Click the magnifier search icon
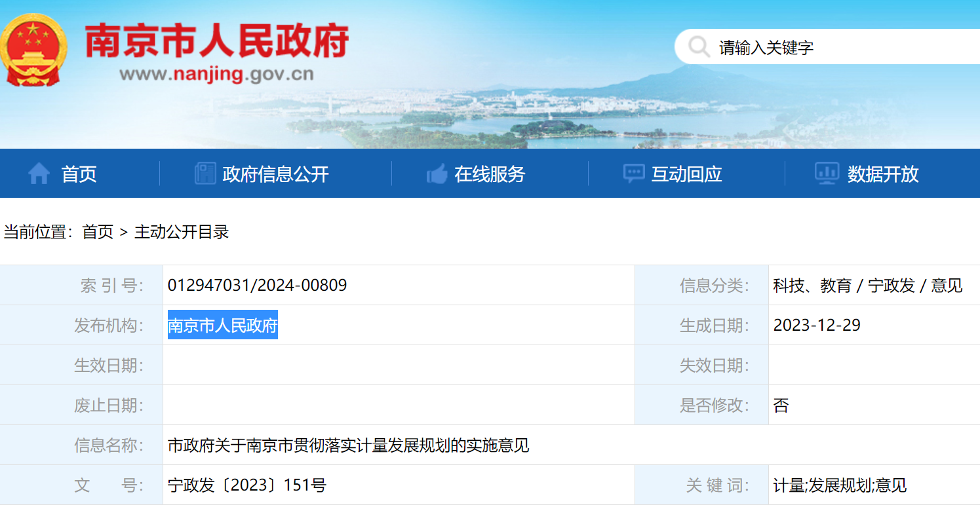The width and height of the screenshot is (980, 505). [699, 47]
